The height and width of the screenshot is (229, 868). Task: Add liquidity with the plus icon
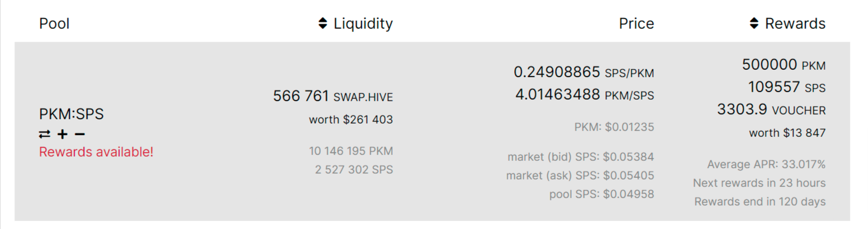point(63,134)
